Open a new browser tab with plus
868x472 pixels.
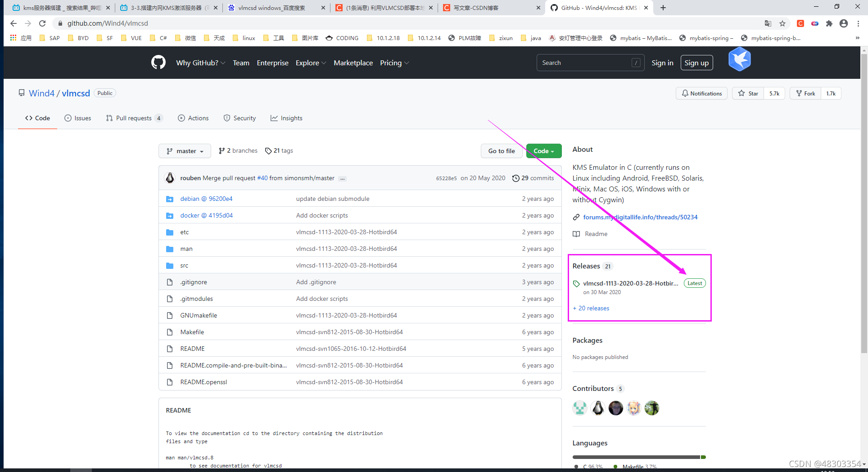tap(663, 8)
